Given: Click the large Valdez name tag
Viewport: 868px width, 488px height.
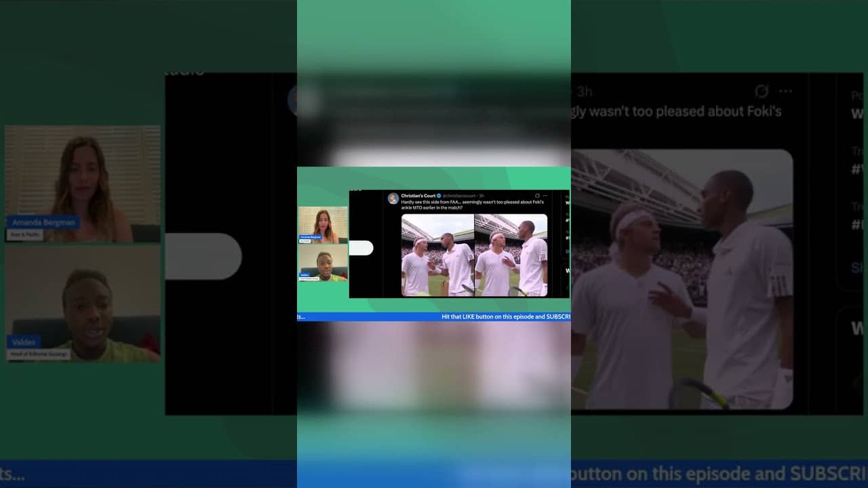Looking at the screenshot, I should pyautogui.click(x=24, y=342).
